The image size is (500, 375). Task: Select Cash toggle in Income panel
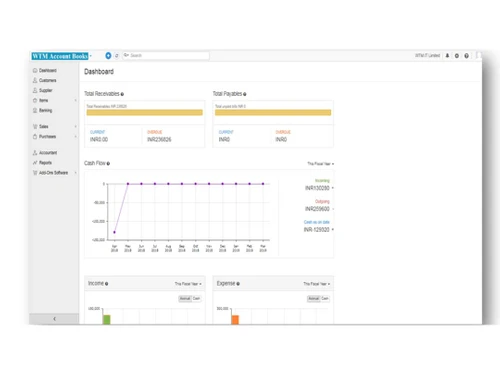click(x=196, y=298)
